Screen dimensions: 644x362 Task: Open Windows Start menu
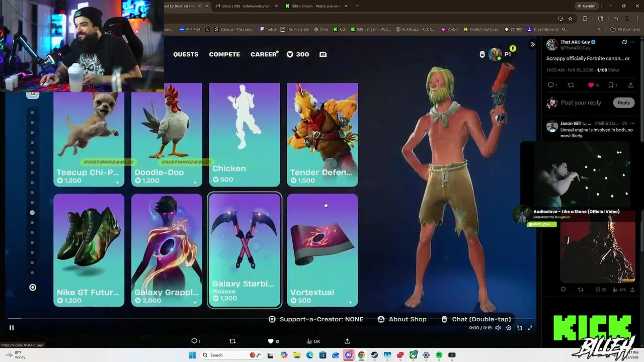click(x=192, y=355)
